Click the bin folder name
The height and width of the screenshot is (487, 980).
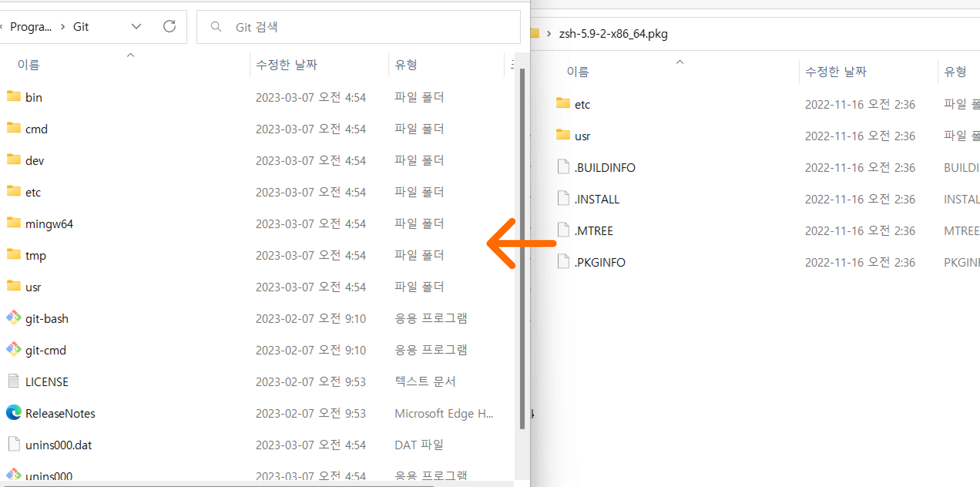tap(34, 97)
